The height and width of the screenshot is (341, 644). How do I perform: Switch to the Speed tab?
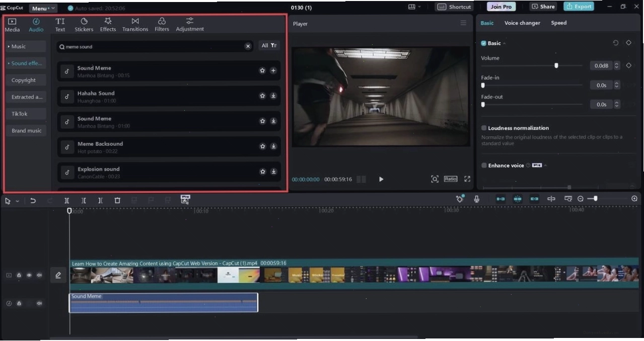[x=558, y=23]
